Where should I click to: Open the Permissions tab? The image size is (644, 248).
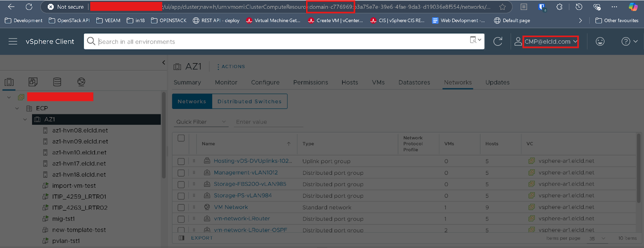point(311,82)
